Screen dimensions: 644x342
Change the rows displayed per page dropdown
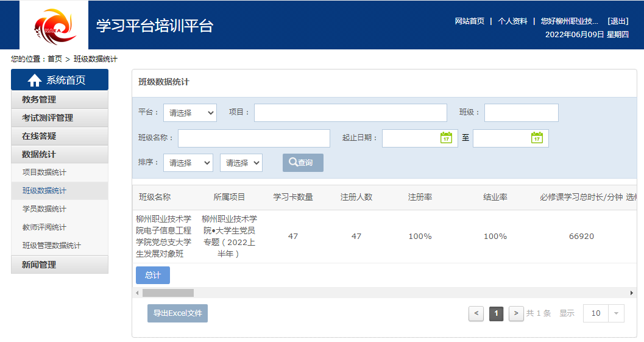[603, 313]
